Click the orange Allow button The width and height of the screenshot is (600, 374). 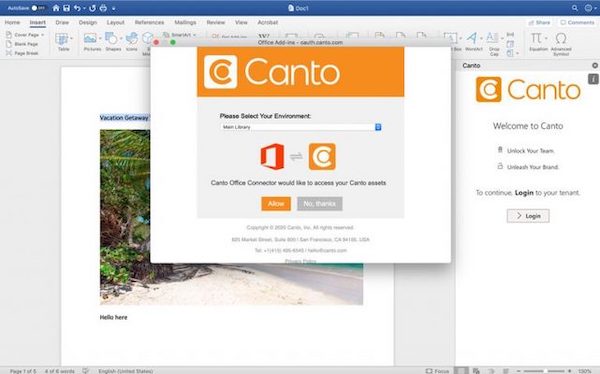coord(276,204)
